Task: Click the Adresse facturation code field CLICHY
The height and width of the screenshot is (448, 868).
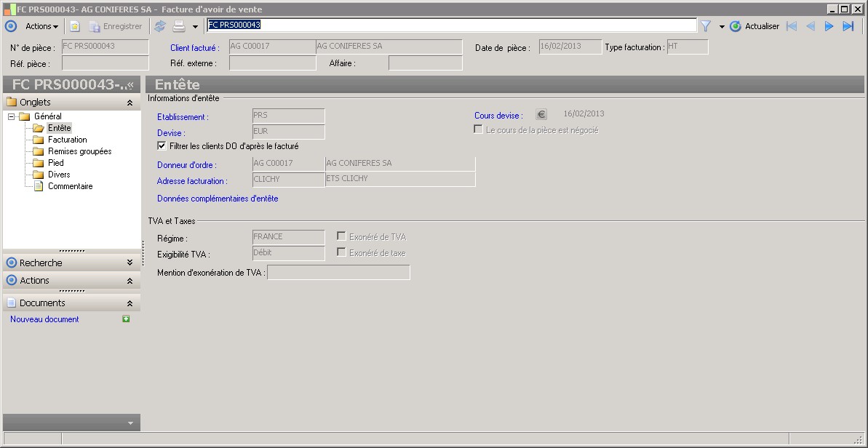Action: [x=288, y=179]
